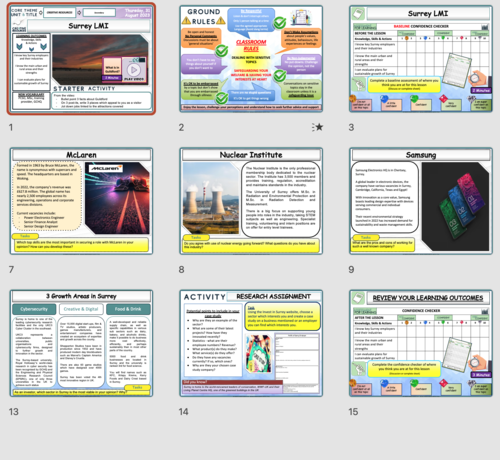This screenshot has width=500, height=460.
Task: Open slide 2 Ground Rules thumbnail
Action: point(251,59)
